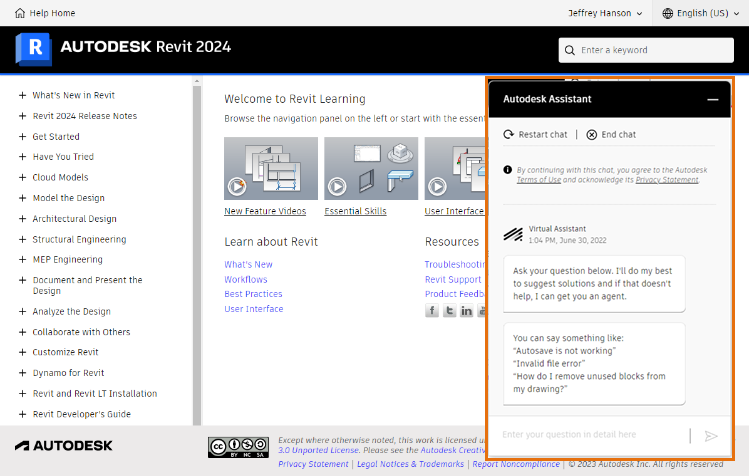Viewport: 750px width, 476px height.
Task: Click End chat button
Action: (611, 134)
